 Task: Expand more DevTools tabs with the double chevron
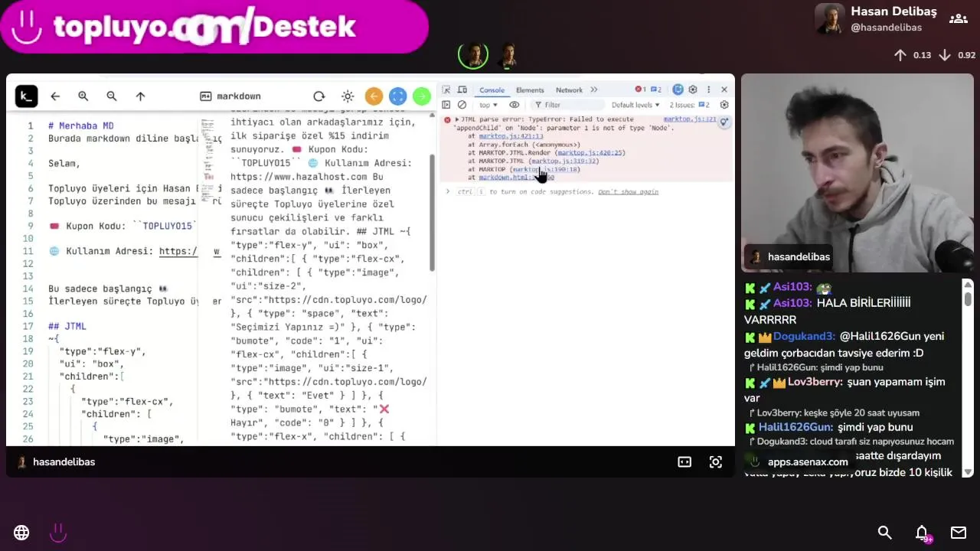coord(593,90)
